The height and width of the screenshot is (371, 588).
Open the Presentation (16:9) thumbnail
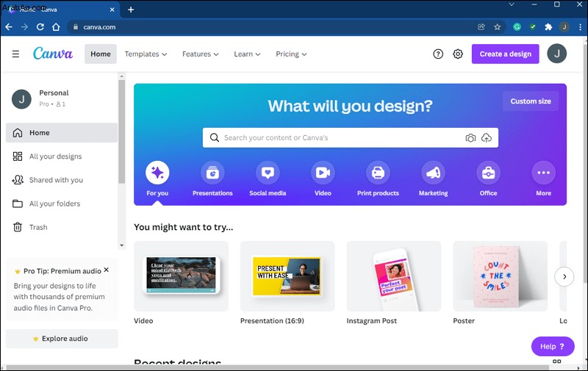[287, 275]
